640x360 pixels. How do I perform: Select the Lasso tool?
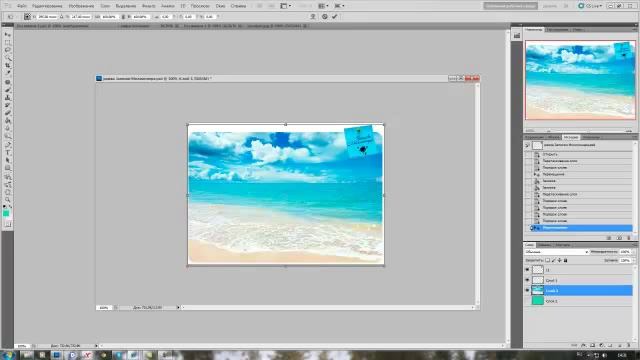8,50
